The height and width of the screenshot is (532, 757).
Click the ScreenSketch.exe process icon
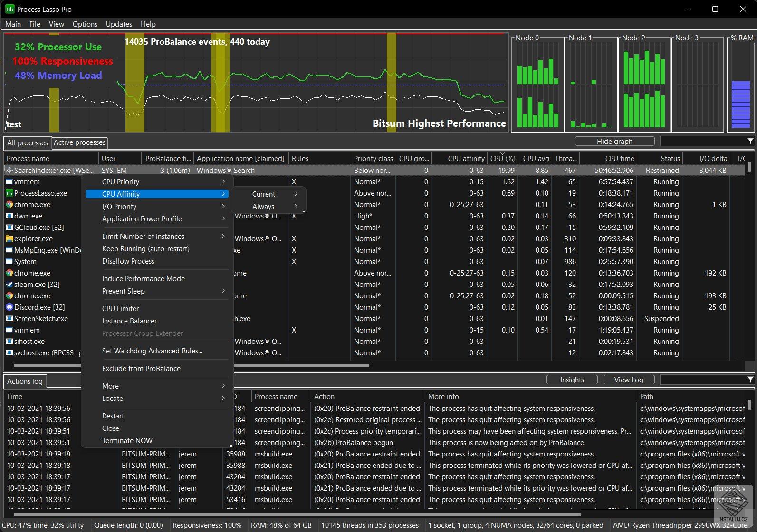point(9,318)
